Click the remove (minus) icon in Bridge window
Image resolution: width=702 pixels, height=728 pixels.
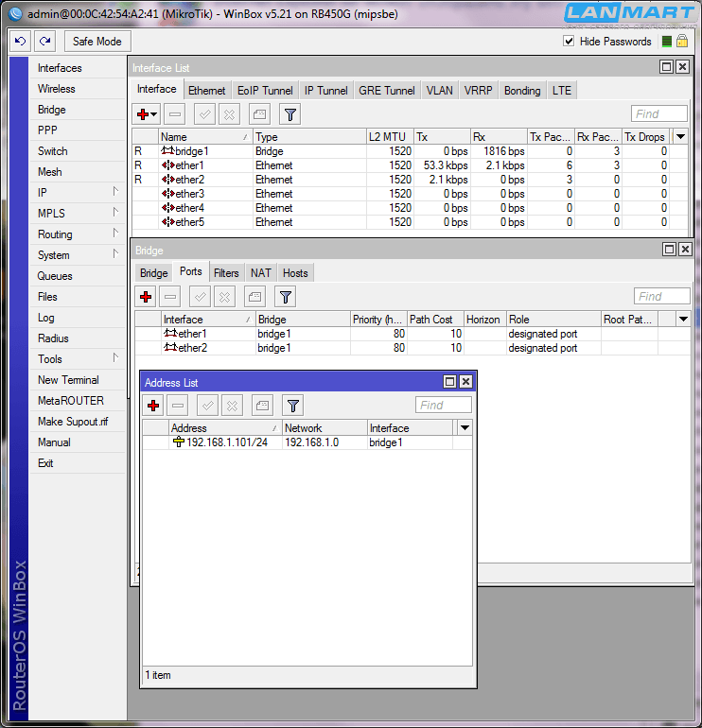(170, 297)
